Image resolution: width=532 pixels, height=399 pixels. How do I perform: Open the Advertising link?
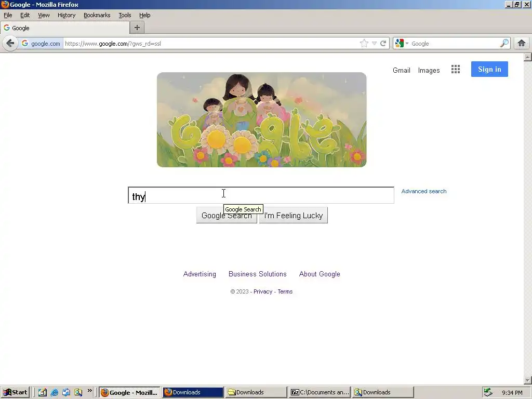199,274
